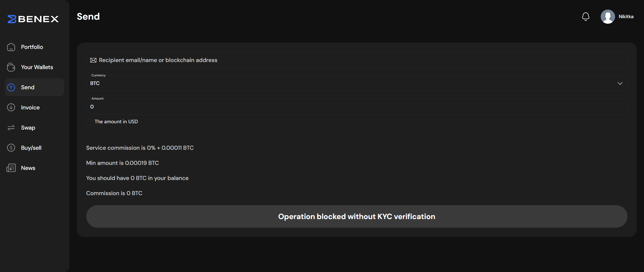Open notifications bell
The width and height of the screenshot is (644, 272).
pyautogui.click(x=586, y=17)
